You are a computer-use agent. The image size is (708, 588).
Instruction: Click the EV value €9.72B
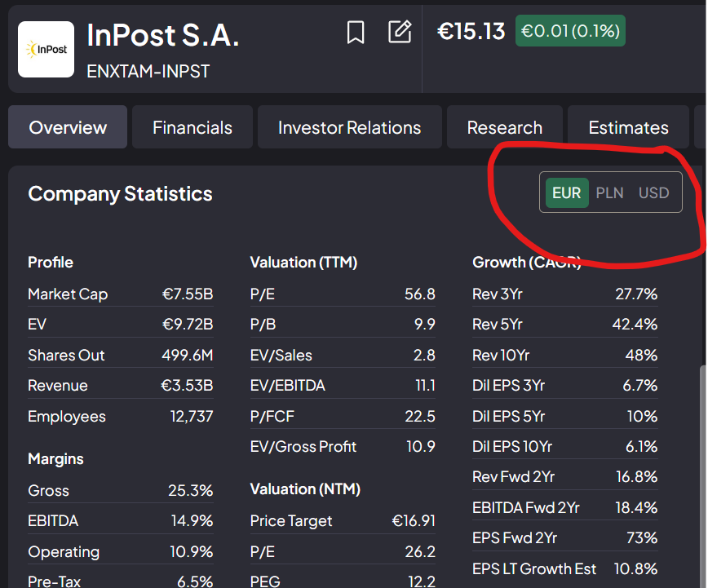[x=188, y=325]
